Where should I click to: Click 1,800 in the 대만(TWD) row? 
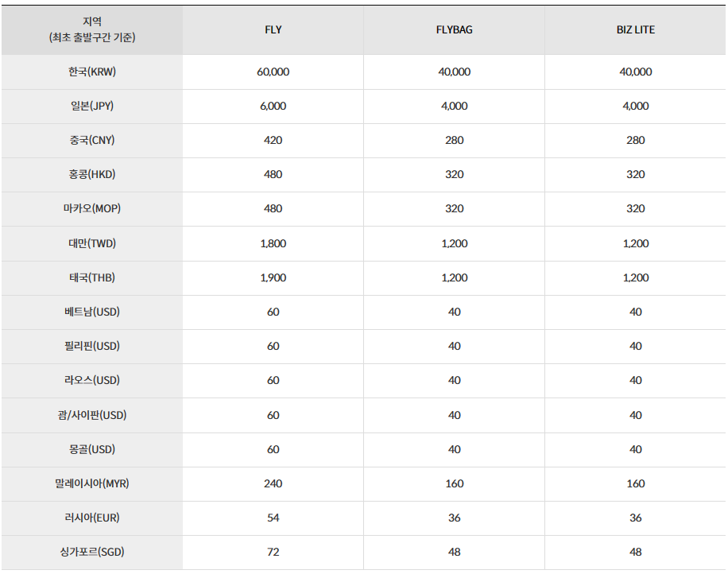[273, 243]
